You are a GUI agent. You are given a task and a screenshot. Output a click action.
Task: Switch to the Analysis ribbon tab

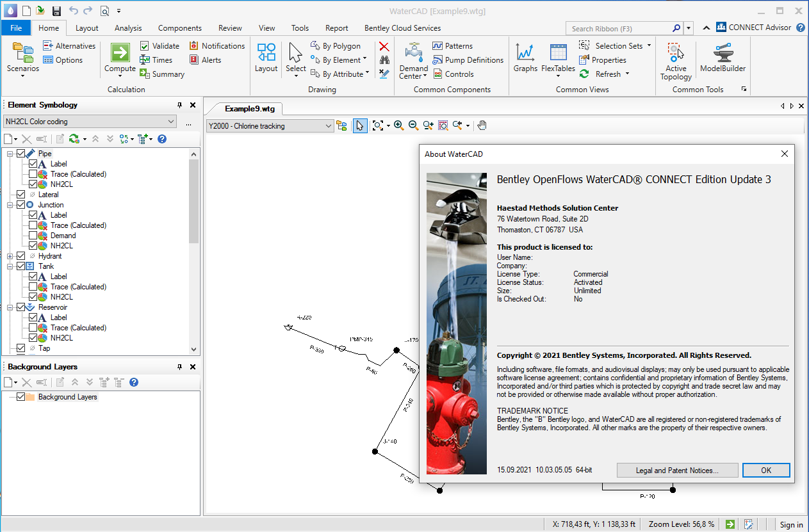128,28
